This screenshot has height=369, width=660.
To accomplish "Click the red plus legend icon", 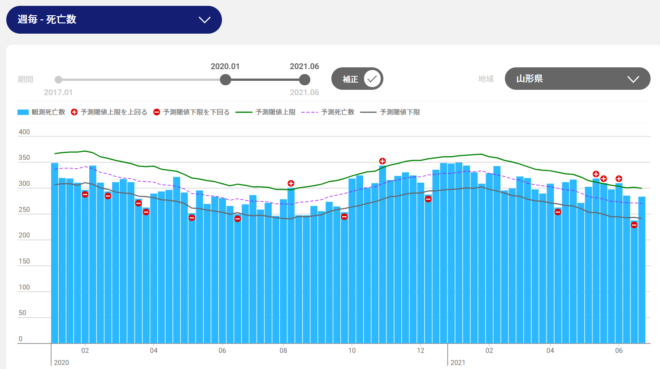I will pyautogui.click(x=74, y=112).
